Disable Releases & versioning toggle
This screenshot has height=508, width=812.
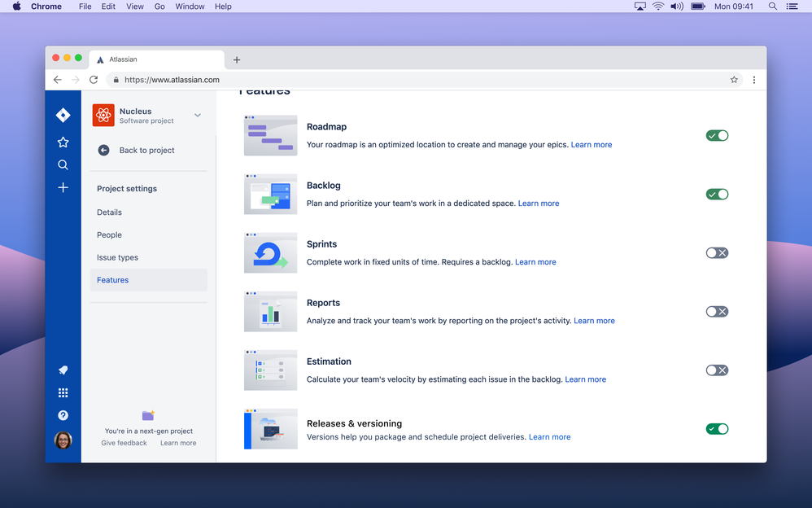(x=718, y=429)
